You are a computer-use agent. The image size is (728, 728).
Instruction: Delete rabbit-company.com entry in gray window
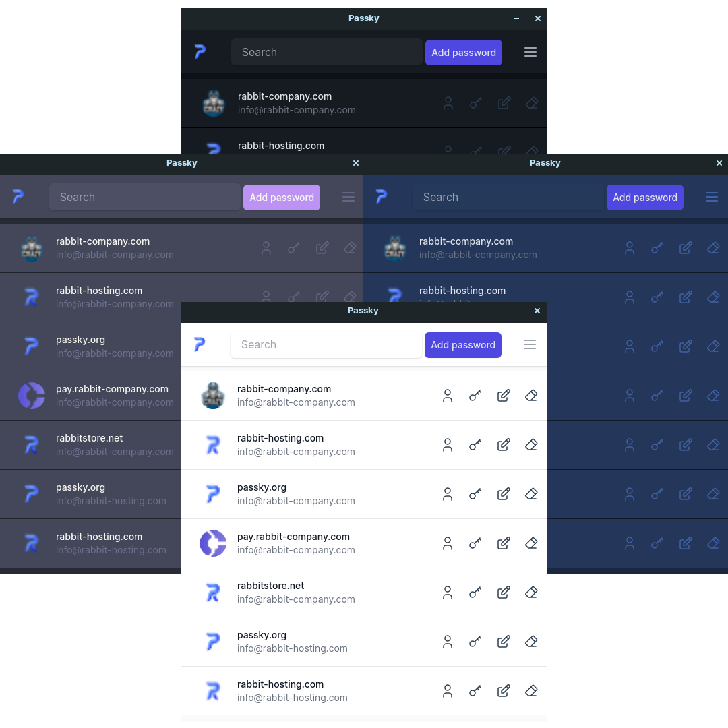click(x=350, y=248)
